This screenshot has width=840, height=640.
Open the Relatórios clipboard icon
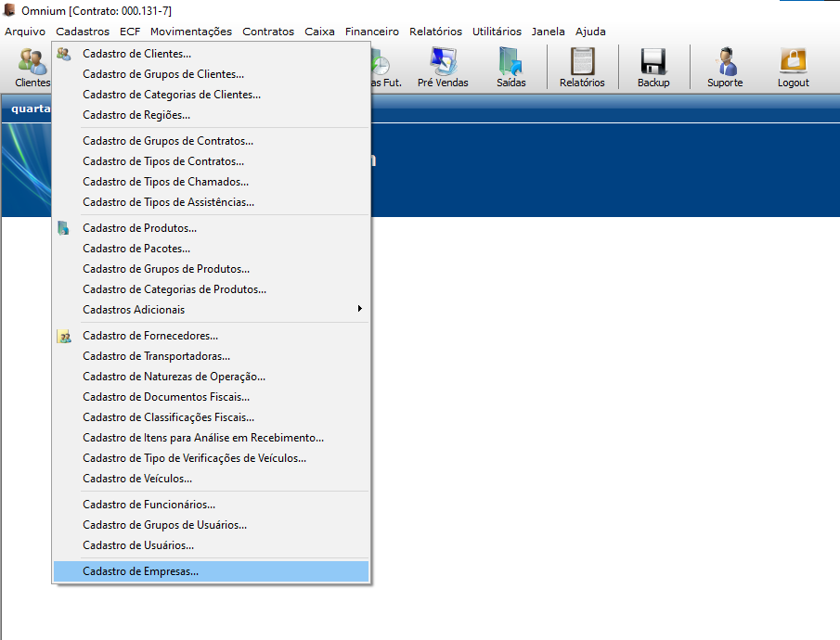(x=582, y=61)
